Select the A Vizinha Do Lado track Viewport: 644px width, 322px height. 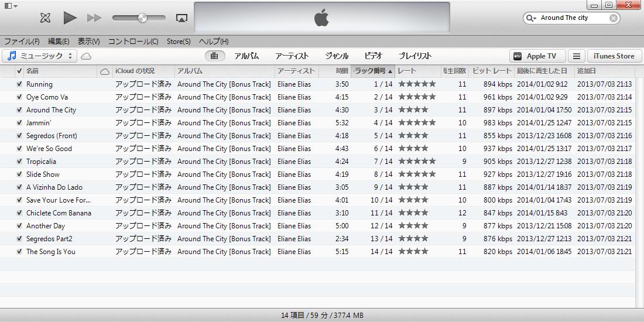(54, 187)
